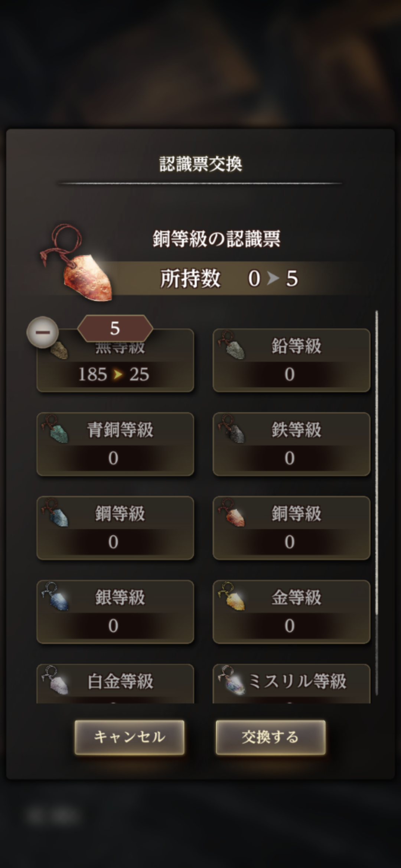
Task: Tap the gold tag icon
Action: coord(232,597)
